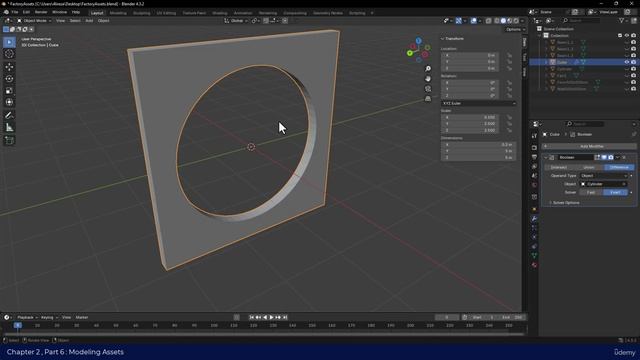Image resolution: width=640 pixels, height=360 pixels.
Task: Open the Scene properties tab
Action: [x=534, y=176]
